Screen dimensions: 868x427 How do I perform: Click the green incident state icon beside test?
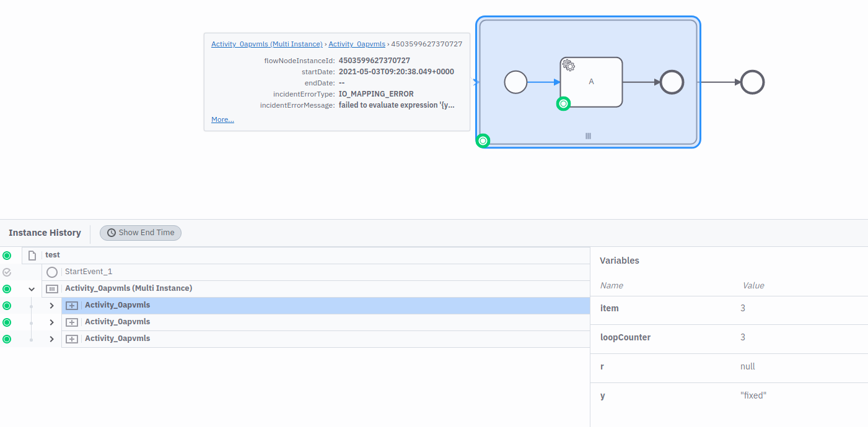[7, 255]
